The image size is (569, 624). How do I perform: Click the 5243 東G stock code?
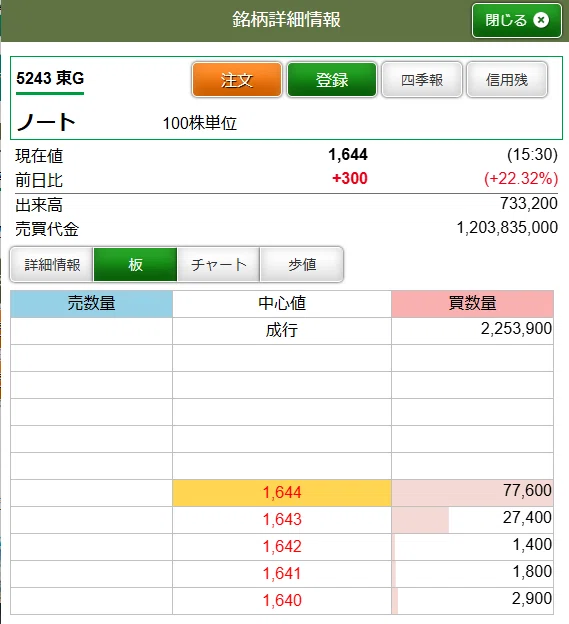tap(50, 78)
